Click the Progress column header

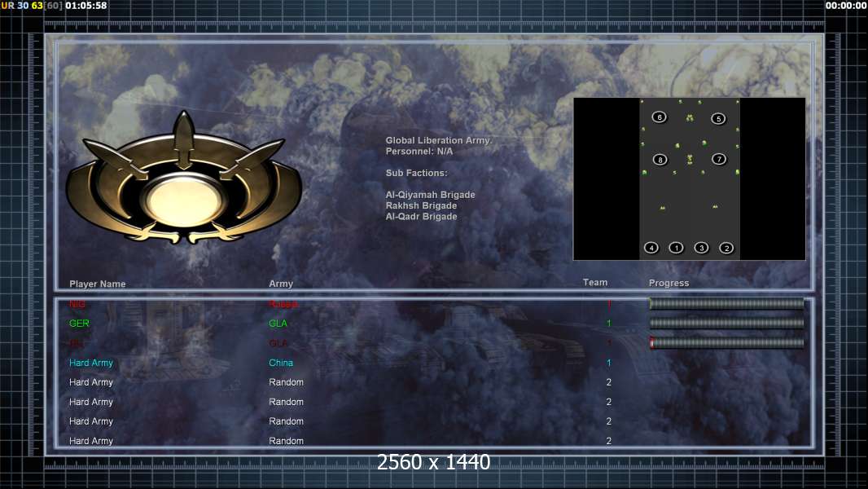pyautogui.click(x=669, y=283)
